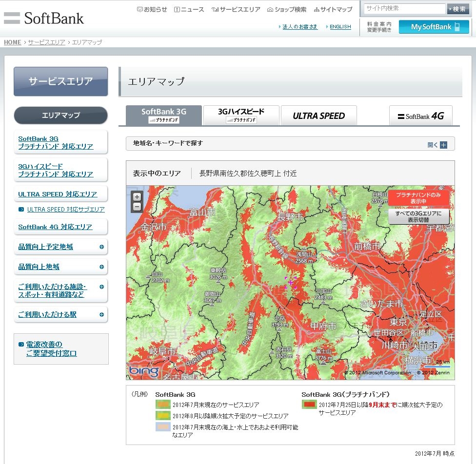Click the 前橋市 label on the map
The width and height of the screenshot is (476, 464).
367,246
